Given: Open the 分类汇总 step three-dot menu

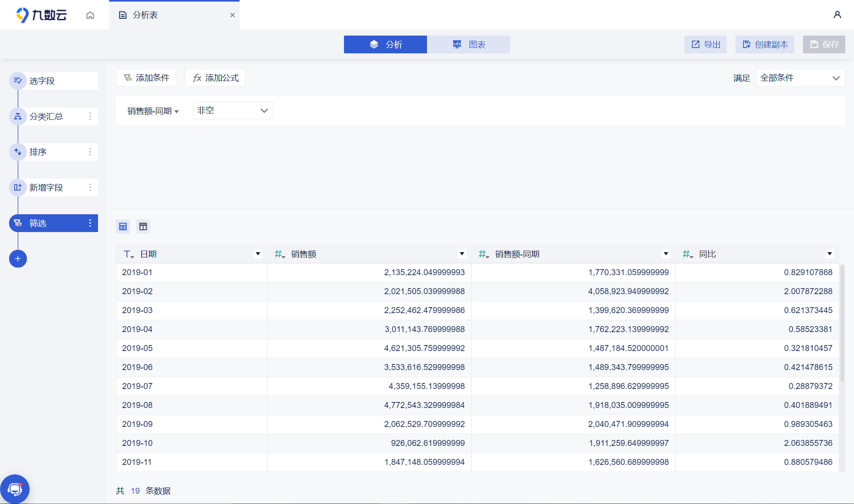Looking at the screenshot, I should pyautogui.click(x=90, y=116).
